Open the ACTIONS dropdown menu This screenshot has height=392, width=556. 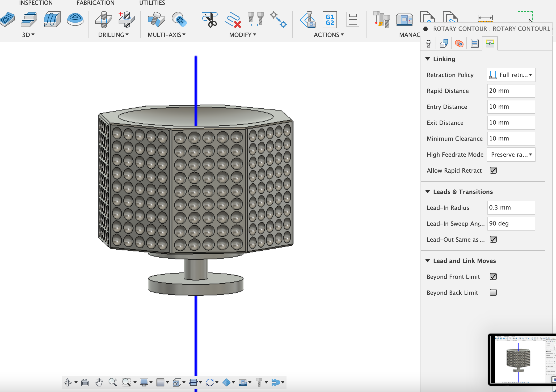point(329,35)
